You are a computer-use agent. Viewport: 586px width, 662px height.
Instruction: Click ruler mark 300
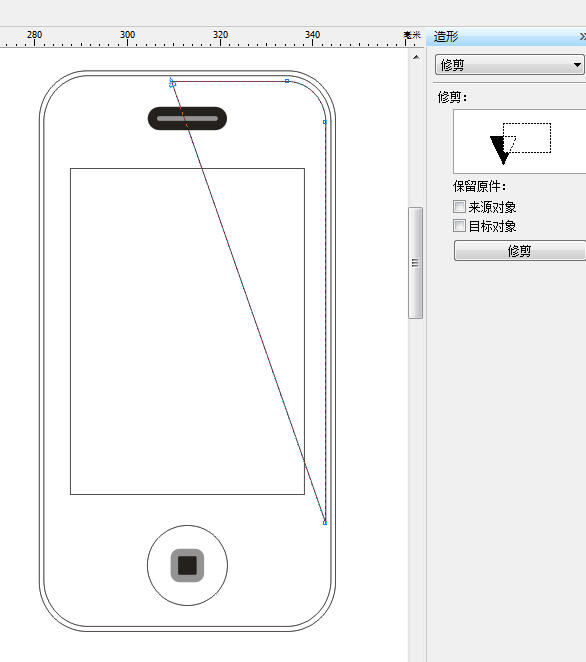click(x=127, y=35)
